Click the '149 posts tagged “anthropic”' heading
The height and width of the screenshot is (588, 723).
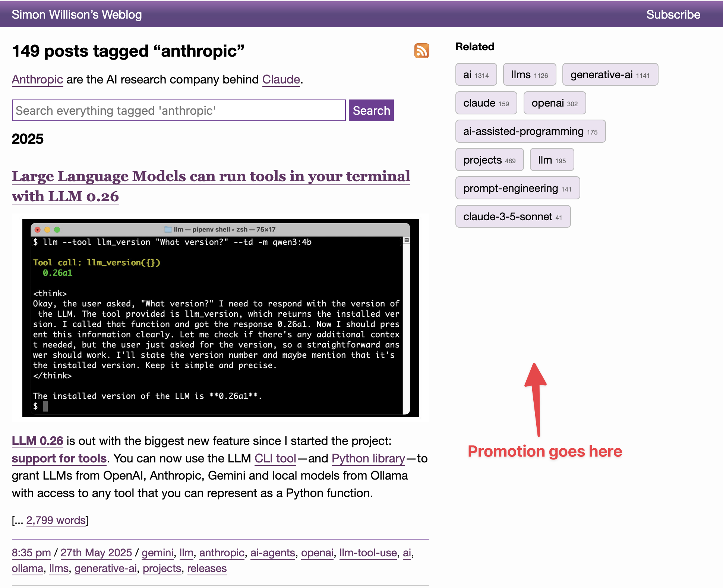(x=128, y=51)
